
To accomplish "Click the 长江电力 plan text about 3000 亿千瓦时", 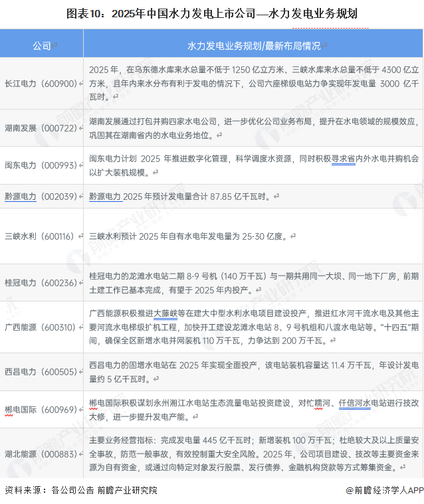I will tap(254, 83).
